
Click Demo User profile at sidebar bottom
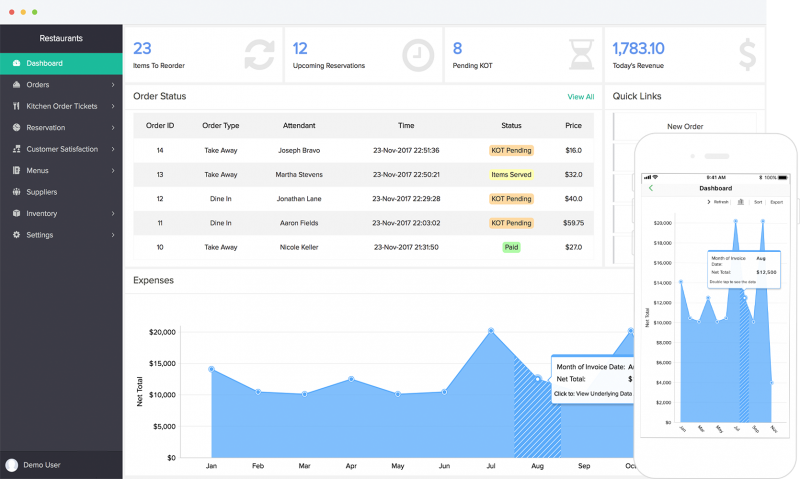coord(40,465)
